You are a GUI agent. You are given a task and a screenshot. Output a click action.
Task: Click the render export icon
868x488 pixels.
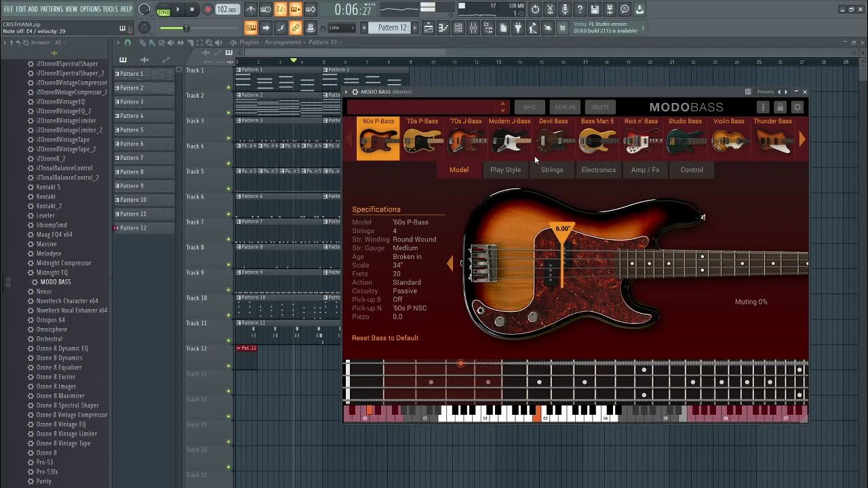click(x=610, y=9)
